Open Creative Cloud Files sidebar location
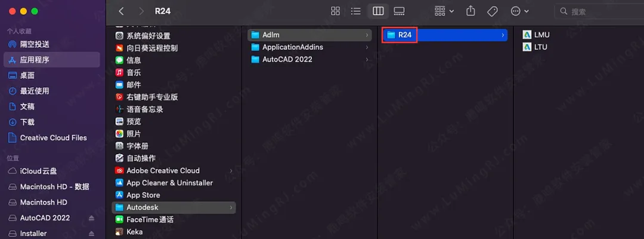Viewport: 644px width, 239px height. point(53,137)
